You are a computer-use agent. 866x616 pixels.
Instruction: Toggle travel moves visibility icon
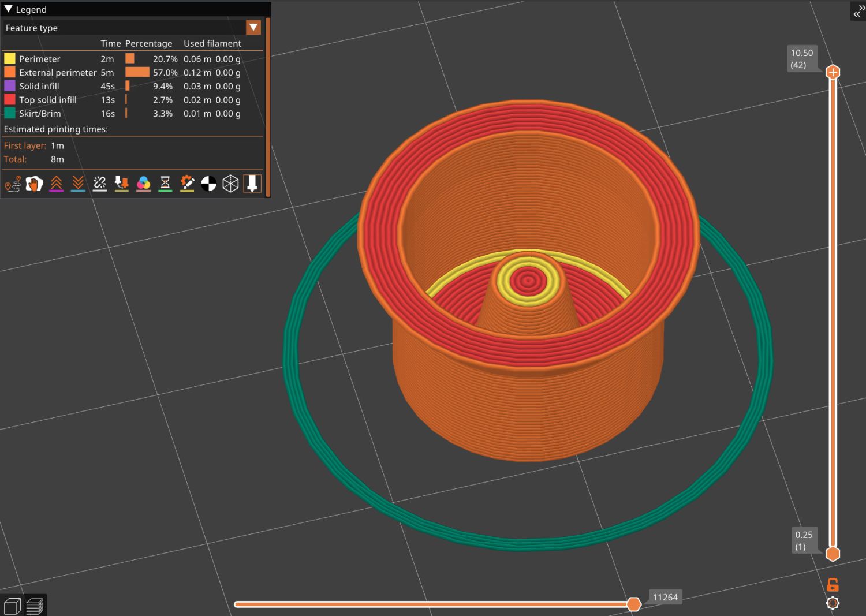pos(13,184)
